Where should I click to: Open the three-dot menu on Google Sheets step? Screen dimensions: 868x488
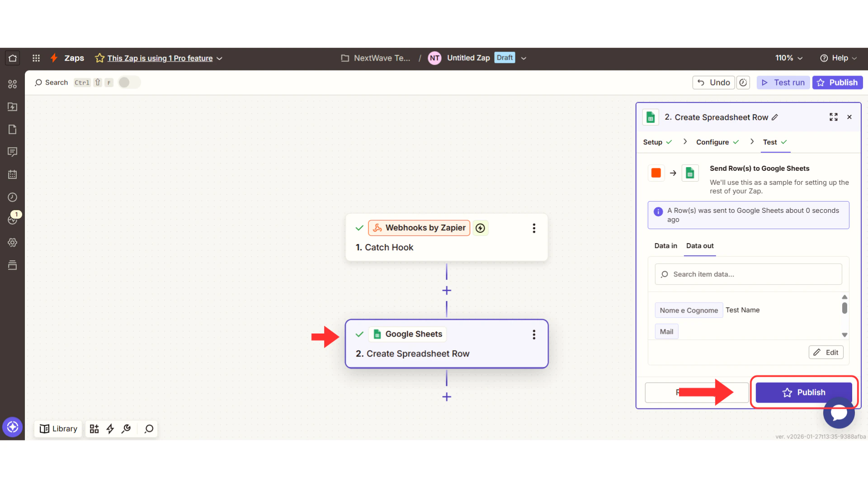click(534, 334)
